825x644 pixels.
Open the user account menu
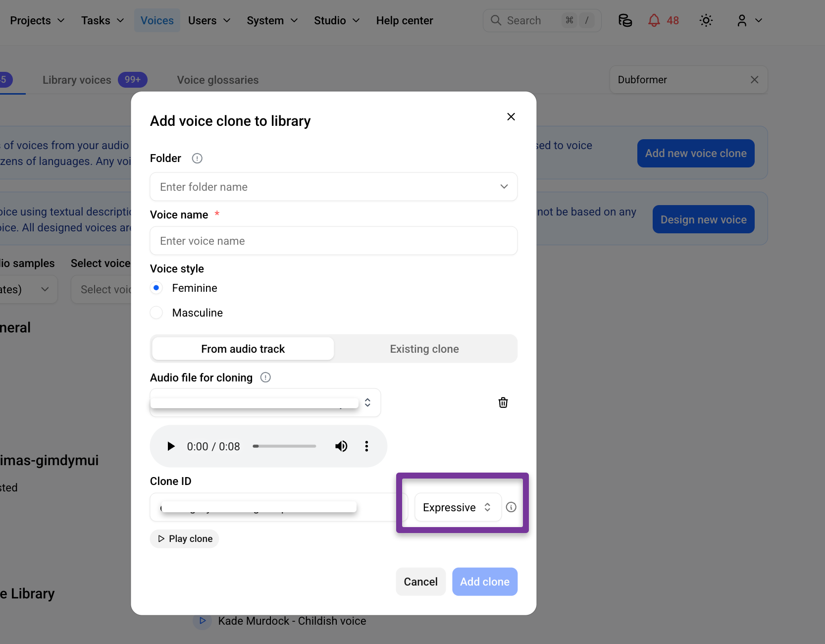tap(749, 20)
